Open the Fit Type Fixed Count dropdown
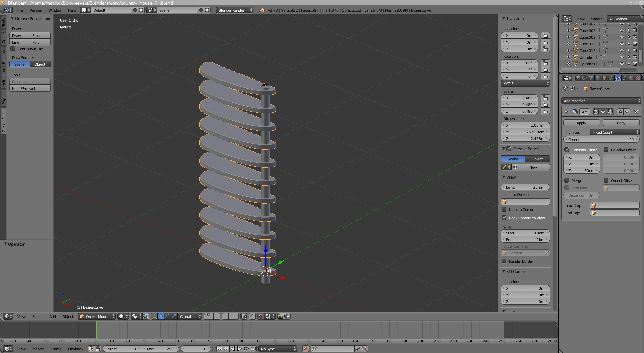The width and height of the screenshot is (644, 353). pos(614,132)
